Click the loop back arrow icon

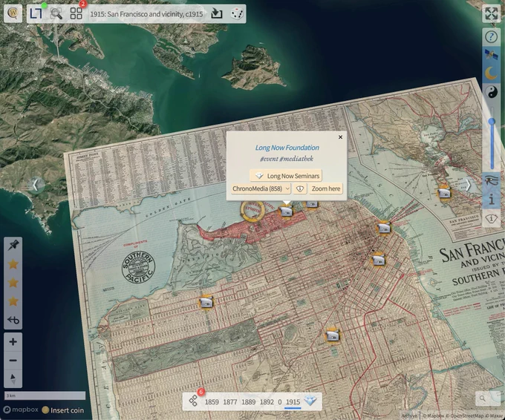13,320
